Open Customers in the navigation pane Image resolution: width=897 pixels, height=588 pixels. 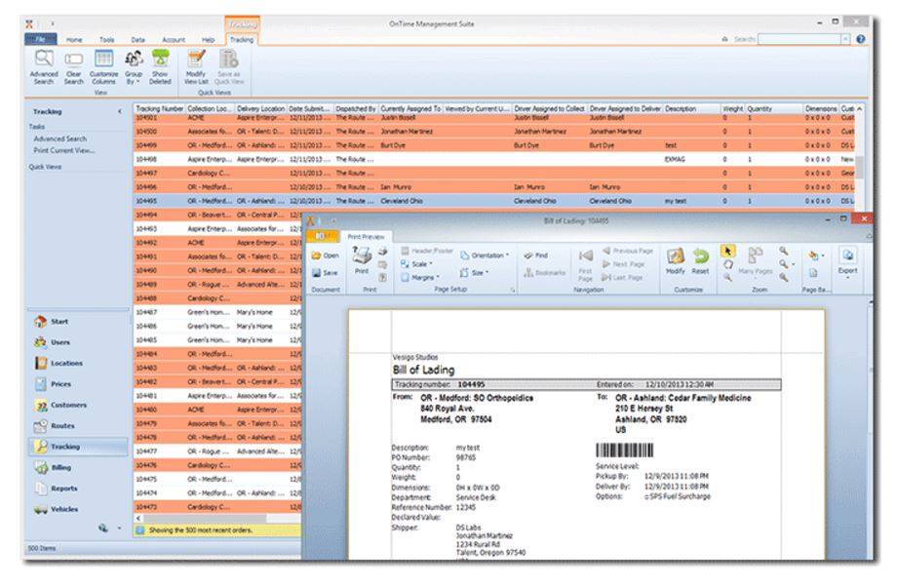[78, 405]
